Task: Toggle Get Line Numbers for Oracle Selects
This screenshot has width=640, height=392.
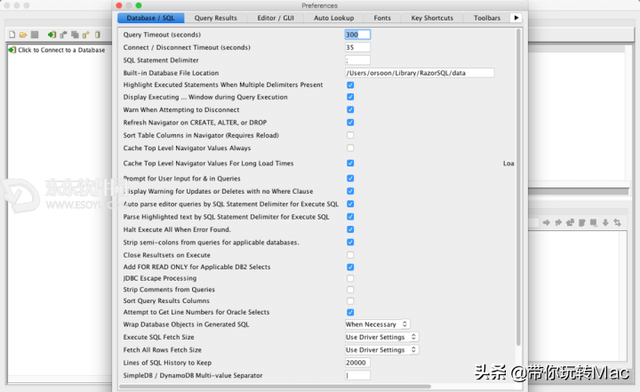Action: tap(350, 312)
